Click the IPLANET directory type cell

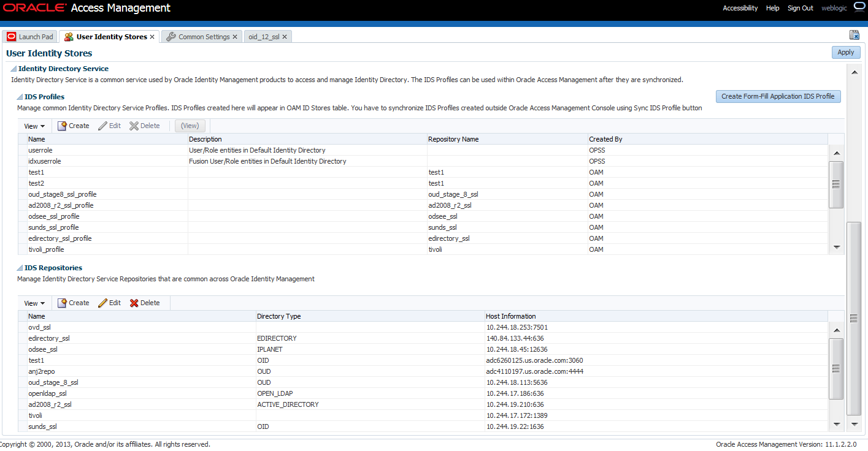point(370,349)
